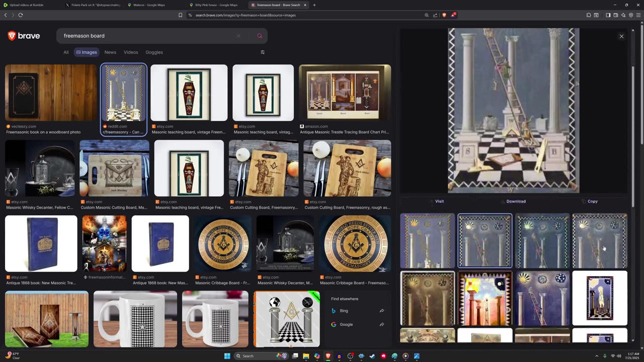This screenshot has height=362, width=644.
Task: Open browser extensions puzzle icon
Action: tap(589, 15)
